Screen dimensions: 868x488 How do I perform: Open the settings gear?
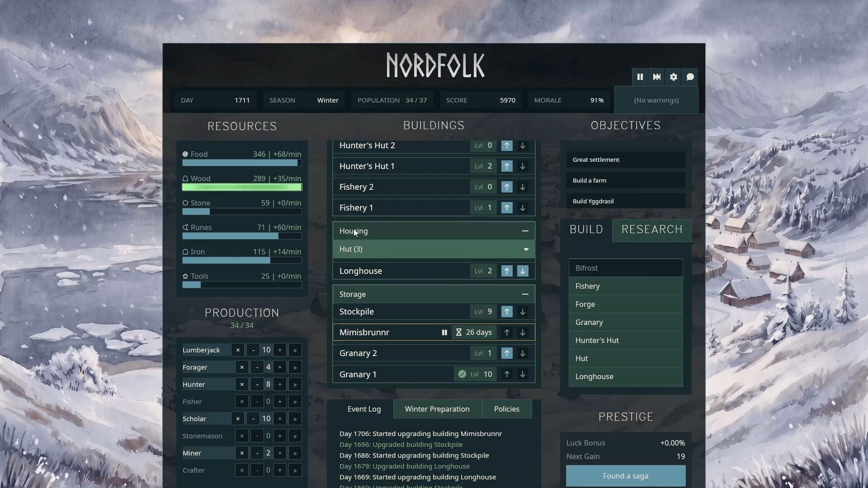(x=674, y=77)
